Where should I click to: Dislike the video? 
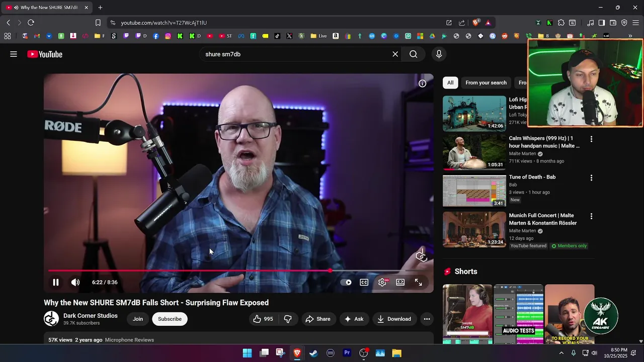288,319
